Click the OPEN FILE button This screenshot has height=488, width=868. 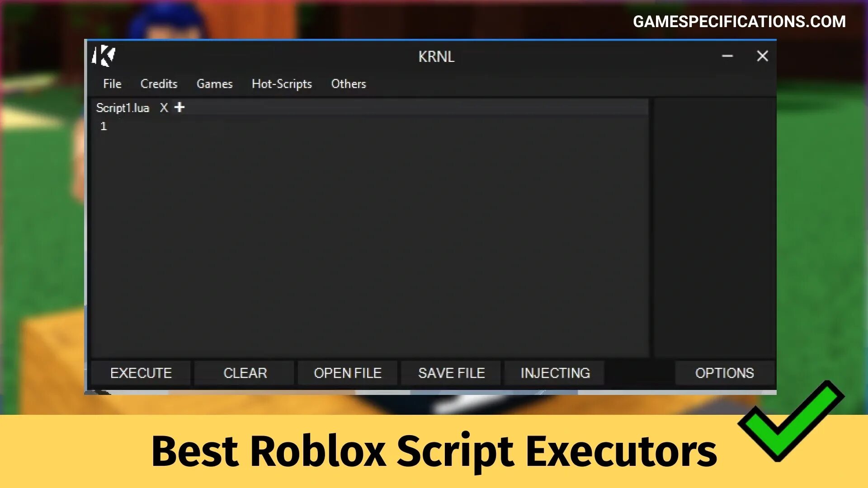348,373
